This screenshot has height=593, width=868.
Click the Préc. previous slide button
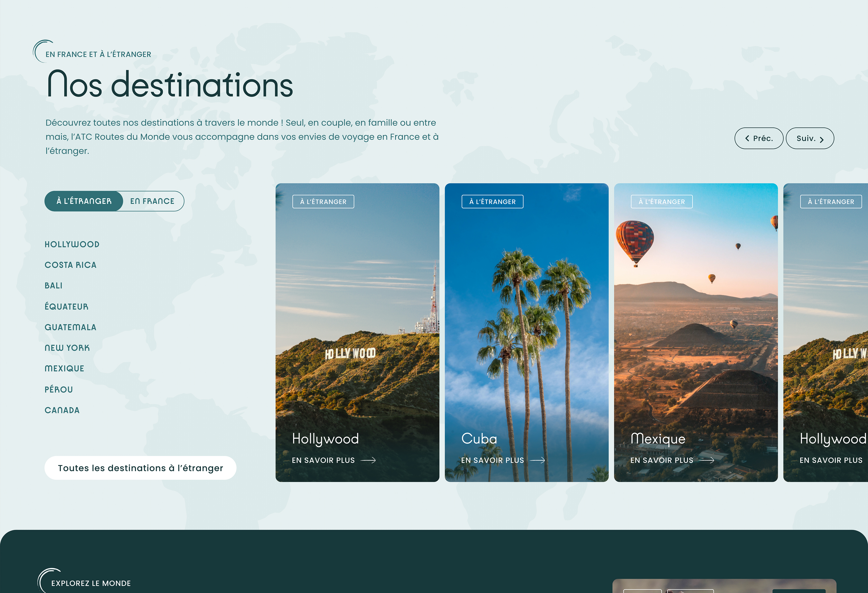759,138
